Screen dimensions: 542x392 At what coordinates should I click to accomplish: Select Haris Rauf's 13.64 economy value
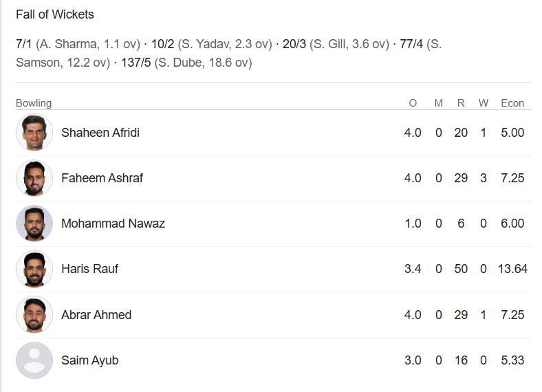(512, 269)
